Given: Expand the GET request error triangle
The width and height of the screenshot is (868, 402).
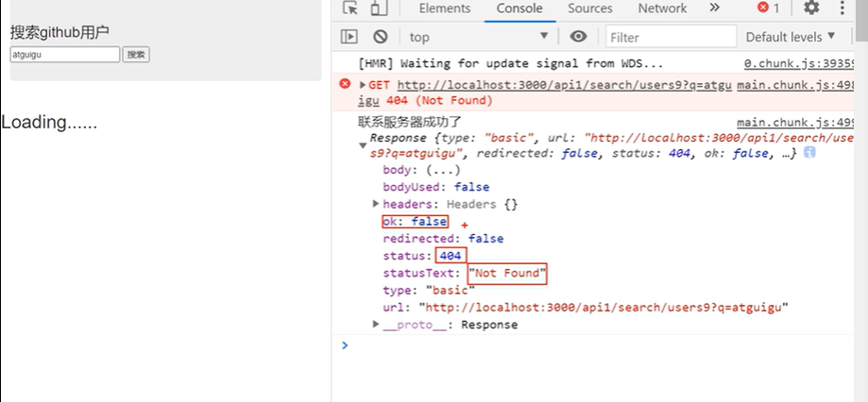Looking at the screenshot, I should tap(363, 85).
